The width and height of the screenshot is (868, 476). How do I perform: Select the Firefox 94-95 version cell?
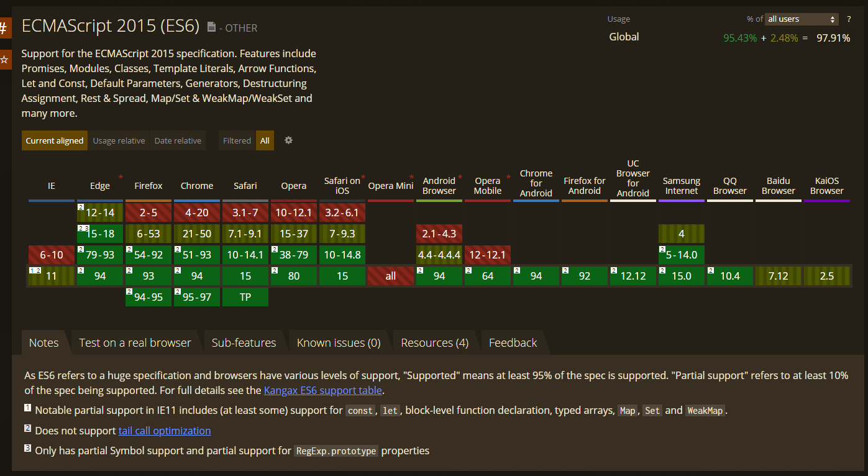coord(148,297)
